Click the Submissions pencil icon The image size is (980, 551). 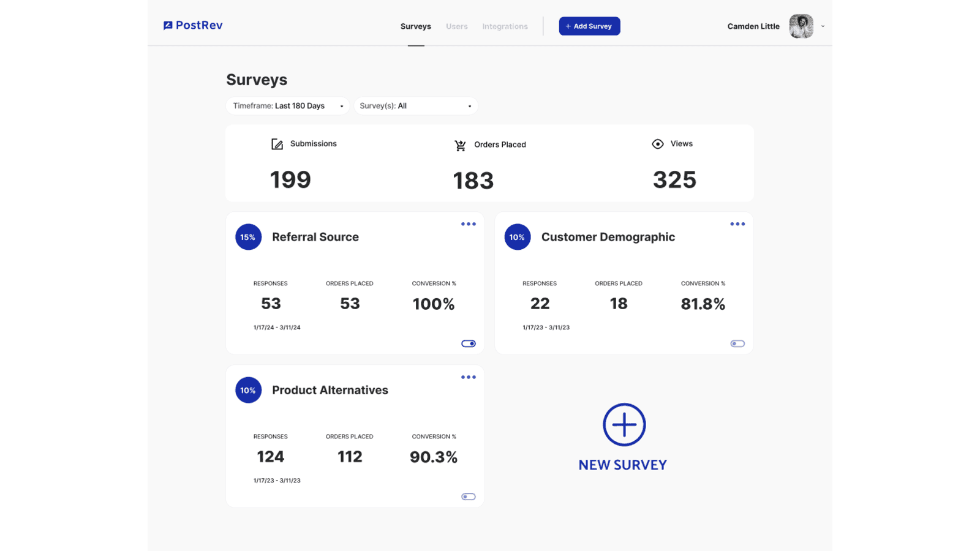coord(277,144)
